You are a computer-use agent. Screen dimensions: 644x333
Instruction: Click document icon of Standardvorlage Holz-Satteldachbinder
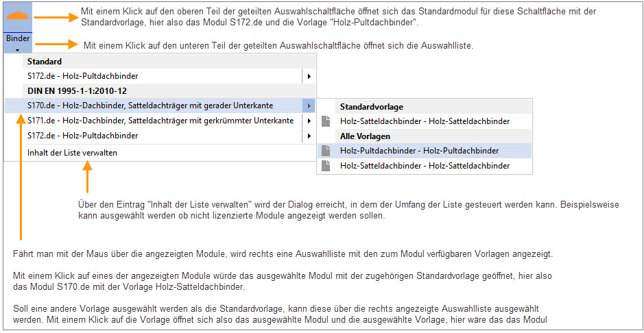[x=326, y=121]
